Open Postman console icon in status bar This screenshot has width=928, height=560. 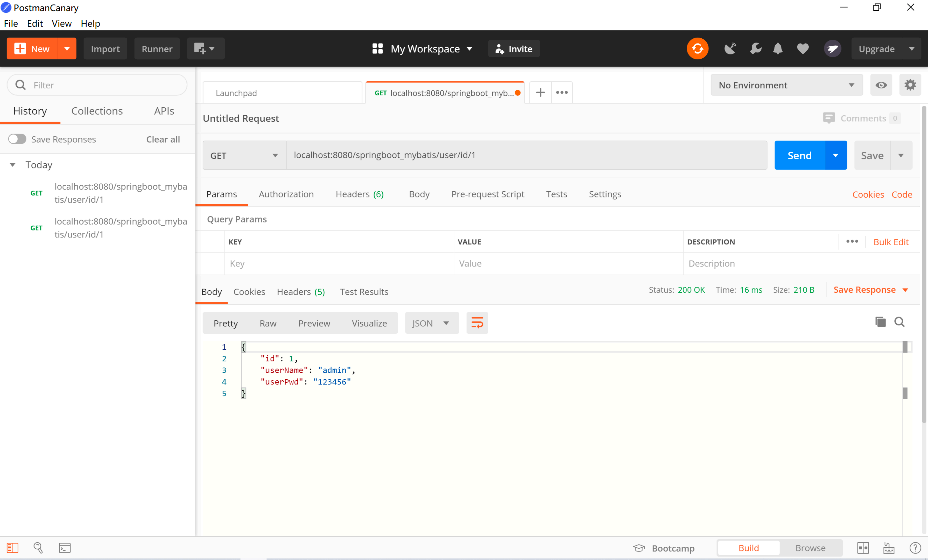click(x=64, y=548)
